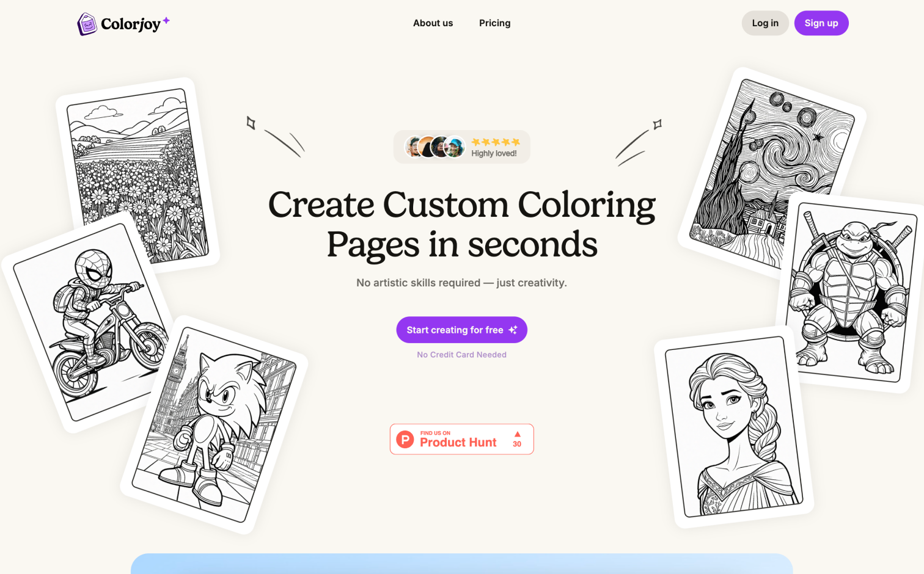Click the Colorjoy purple crayon-box logo icon
The width and height of the screenshot is (924, 574).
pyautogui.click(x=87, y=24)
